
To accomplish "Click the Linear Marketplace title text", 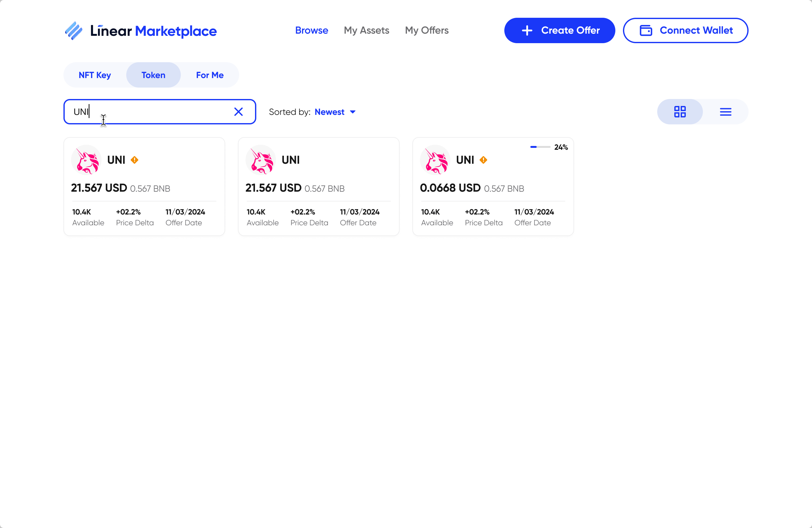I will (x=153, y=31).
